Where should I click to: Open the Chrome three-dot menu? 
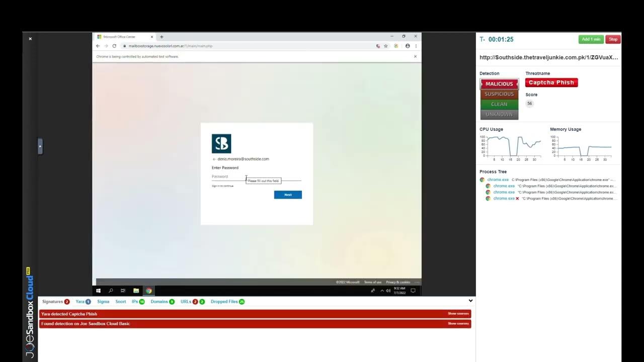coord(416,46)
